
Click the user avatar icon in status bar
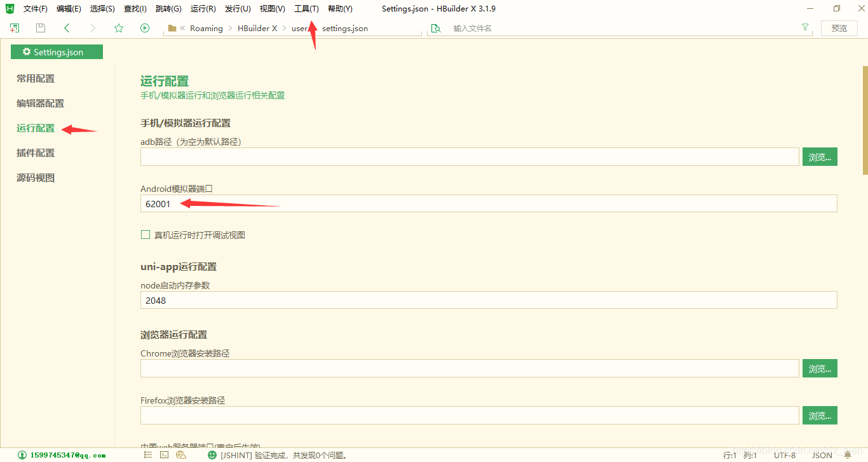(23, 455)
